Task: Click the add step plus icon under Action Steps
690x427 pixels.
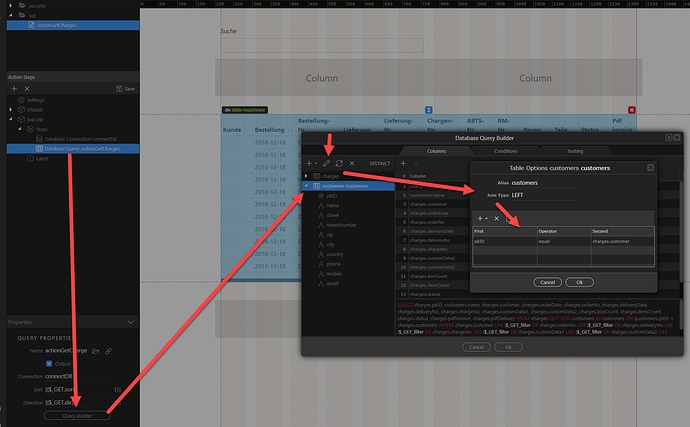Action: pyautogui.click(x=14, y=88)
